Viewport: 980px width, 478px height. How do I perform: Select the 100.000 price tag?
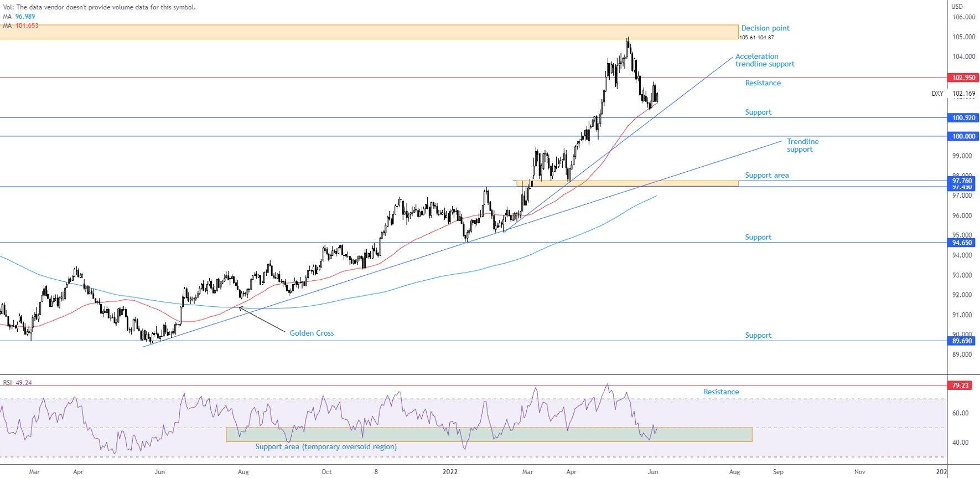(x=963, y=136)
